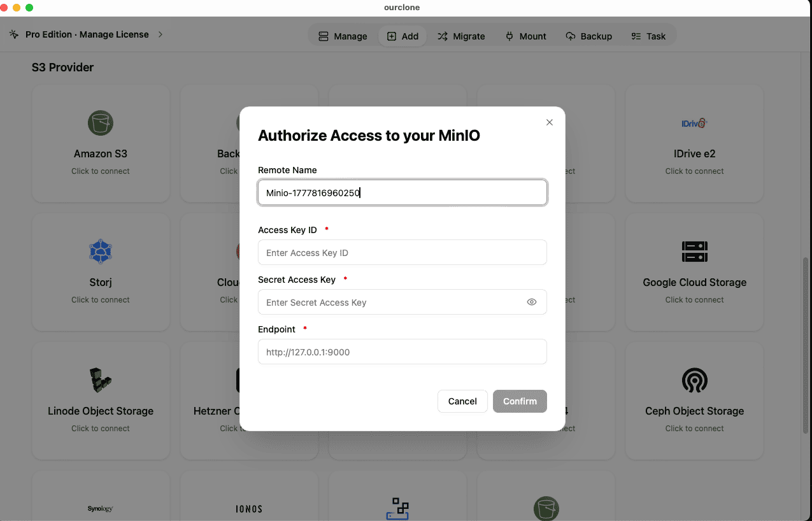Click the Linode Object Storage label
This screenshot has height=521, width=812.
(x=101, y=411)
